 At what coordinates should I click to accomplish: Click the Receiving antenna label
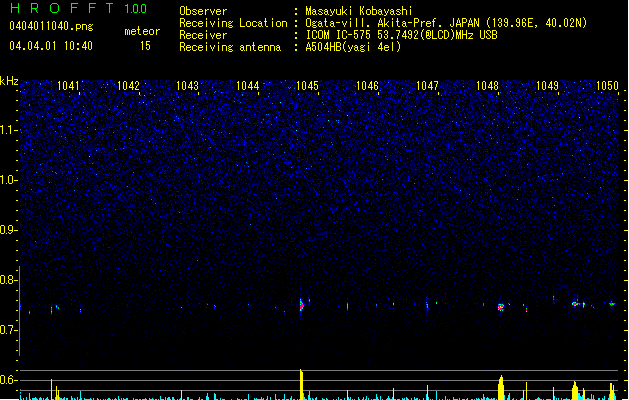[x=230, y=47]
